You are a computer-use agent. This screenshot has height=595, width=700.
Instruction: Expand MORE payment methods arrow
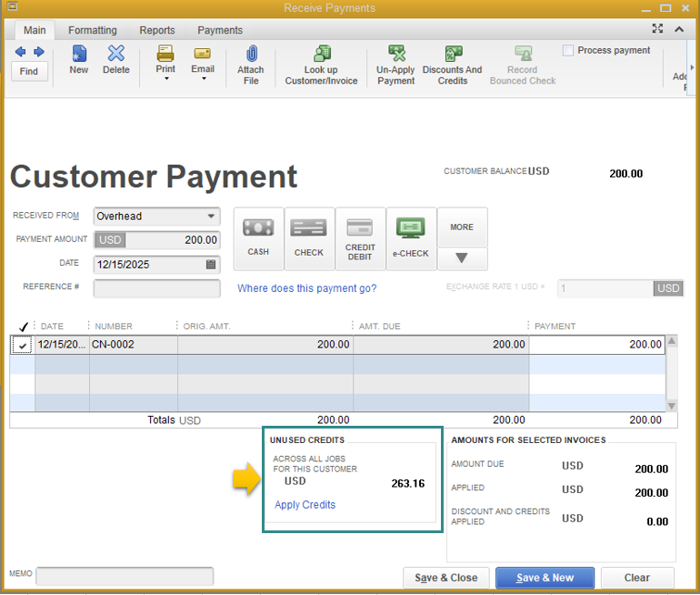pyautogui.click(x=462, y=258)
